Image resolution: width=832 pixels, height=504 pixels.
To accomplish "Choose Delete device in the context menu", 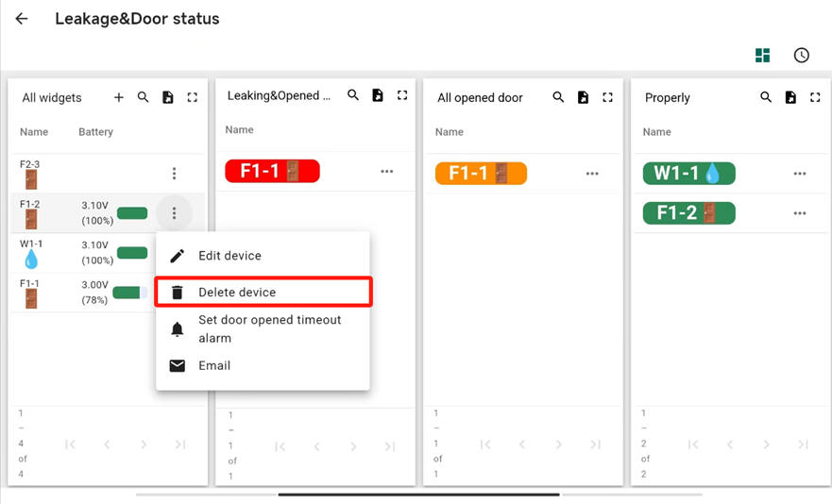I will 237,293.
